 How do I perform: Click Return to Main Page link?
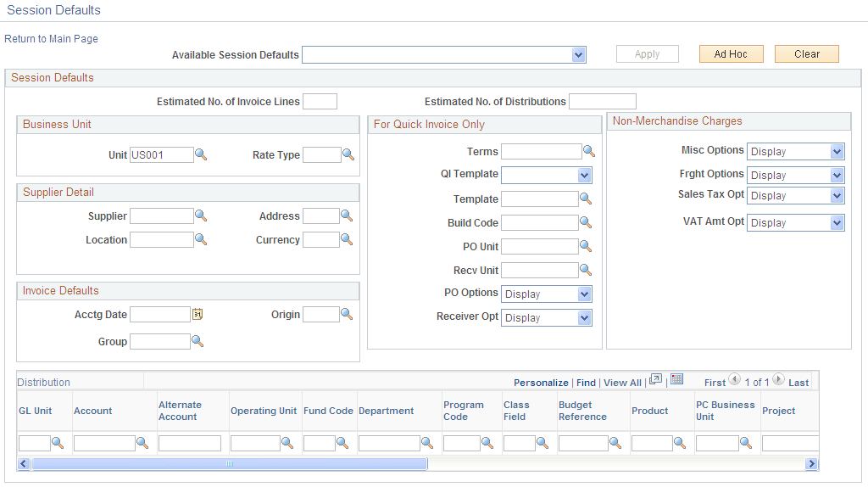coord(51,39)
